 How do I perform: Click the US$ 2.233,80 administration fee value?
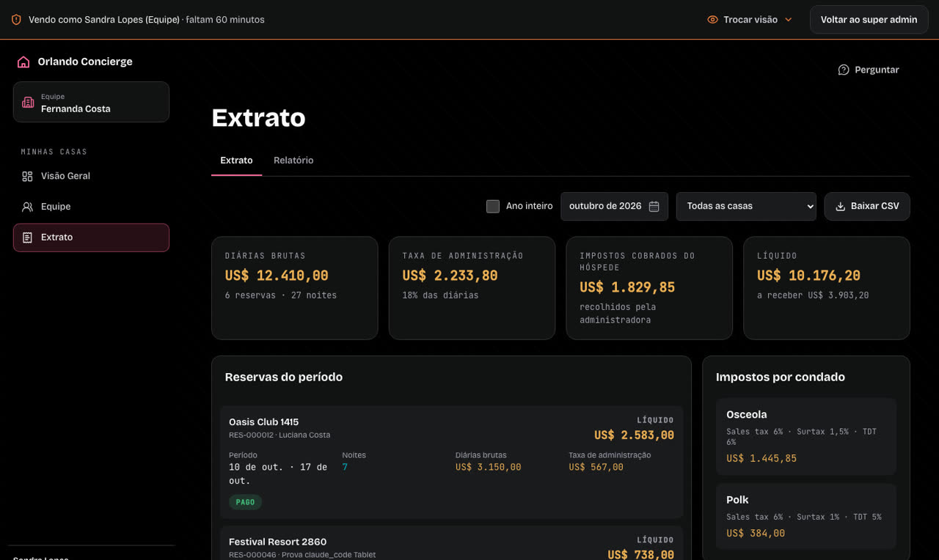tap(450, 276)
